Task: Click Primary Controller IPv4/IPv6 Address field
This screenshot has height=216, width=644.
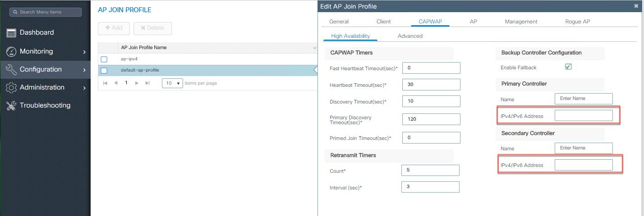Action: coord(584,116)
